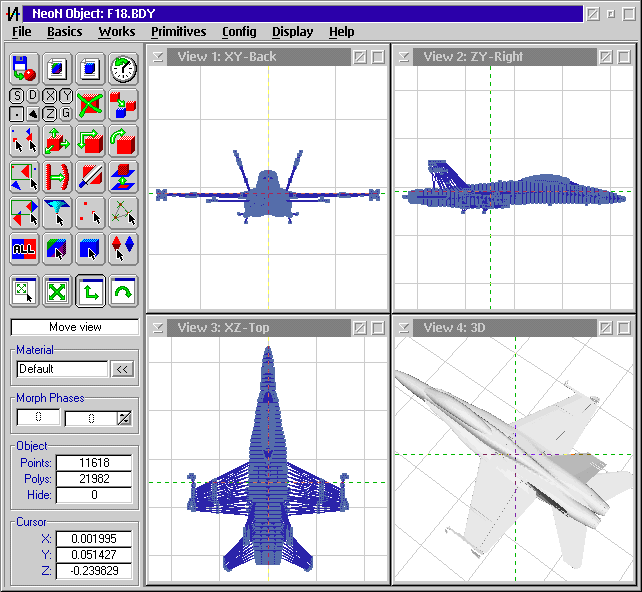
Task: Select the magnet funnel tool
Action: 57,213
